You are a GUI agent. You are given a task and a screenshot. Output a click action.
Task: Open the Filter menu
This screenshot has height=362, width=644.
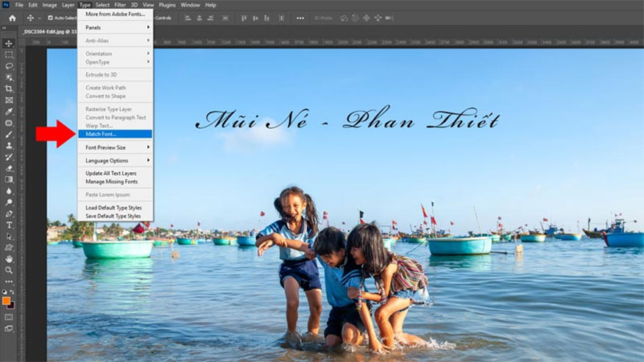120,4
